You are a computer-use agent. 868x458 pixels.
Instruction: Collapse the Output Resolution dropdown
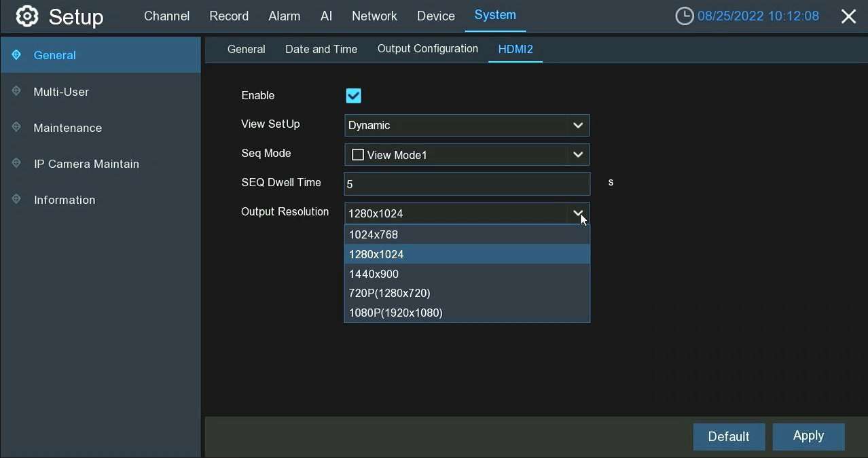point(577,213)
